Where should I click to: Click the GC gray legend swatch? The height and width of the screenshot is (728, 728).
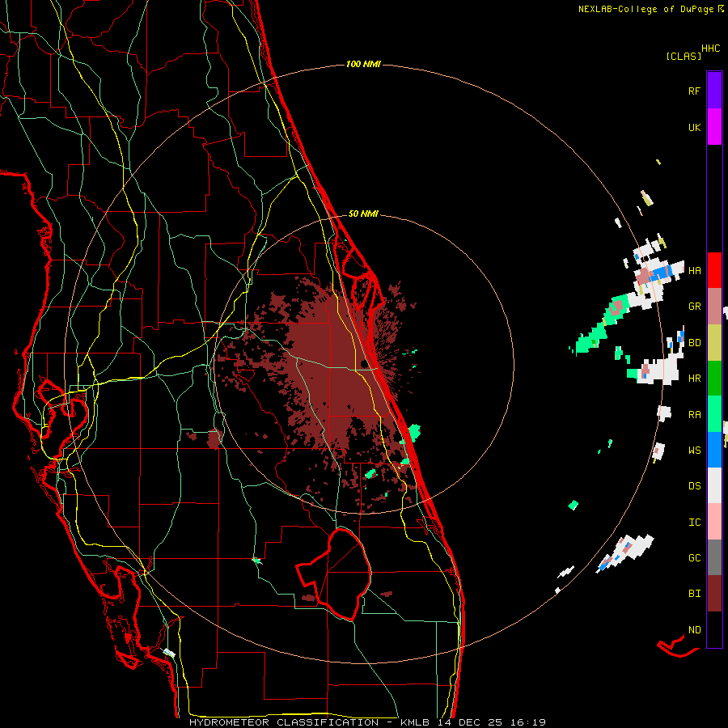pos(714,557)
